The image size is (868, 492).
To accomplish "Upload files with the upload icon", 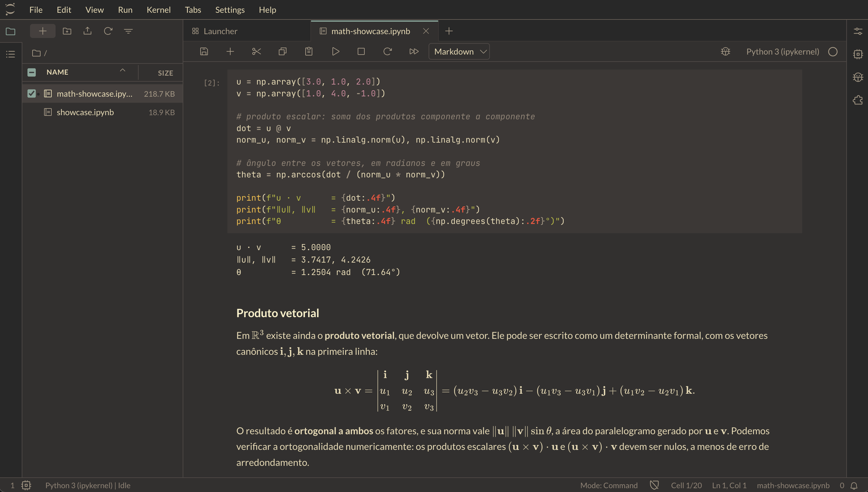I will (87, 31).
